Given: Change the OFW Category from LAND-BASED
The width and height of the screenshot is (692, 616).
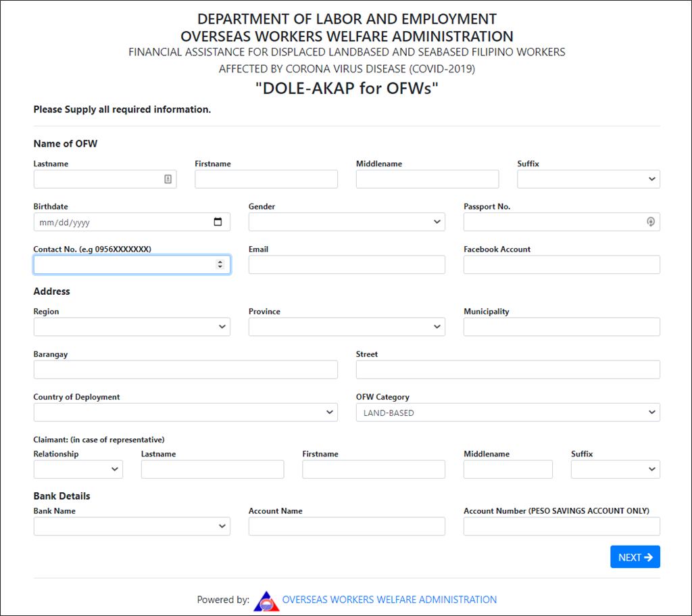Looking at the screenshot, I should 508,412.
